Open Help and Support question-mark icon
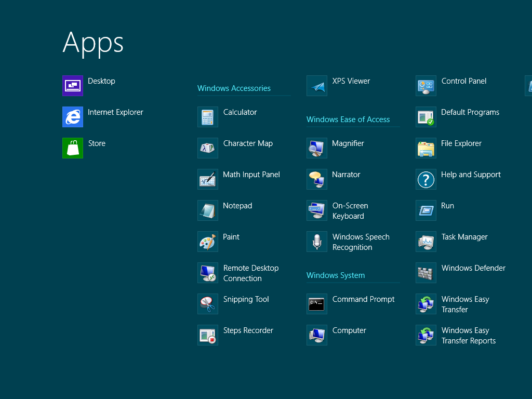Image resolution: width=532 pixels, height=399 pixels. pos(426,179)
